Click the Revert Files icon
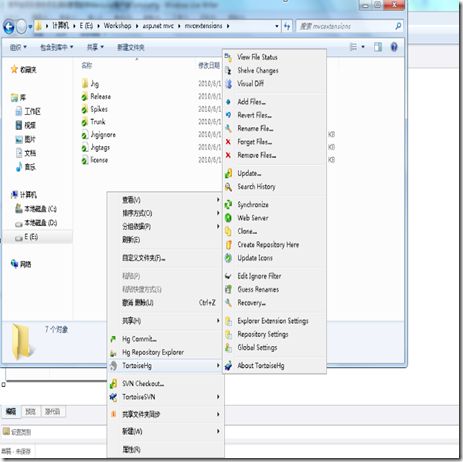 pos(228,115)
